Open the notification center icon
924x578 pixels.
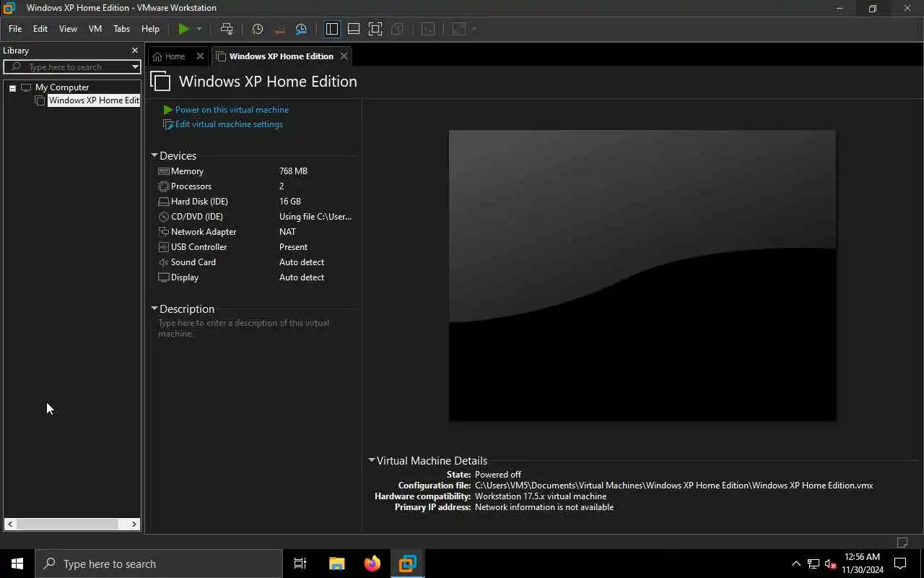pos(901,564)
